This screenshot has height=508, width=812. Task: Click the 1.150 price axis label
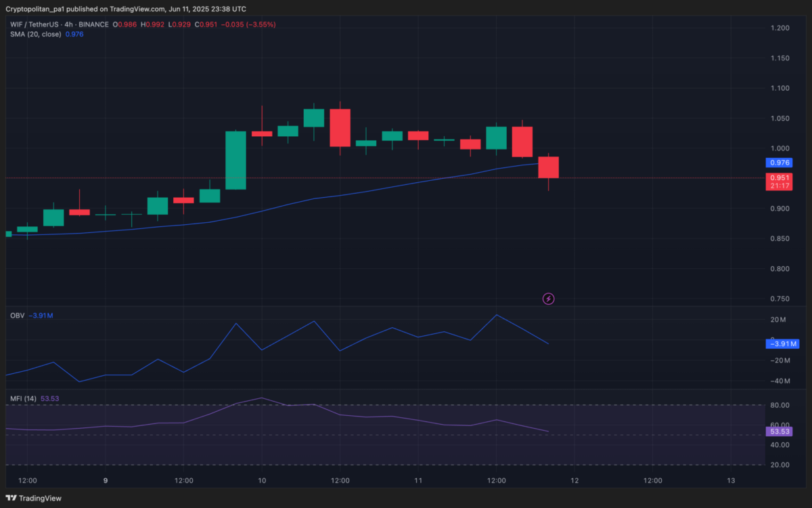tap(780, 58)
